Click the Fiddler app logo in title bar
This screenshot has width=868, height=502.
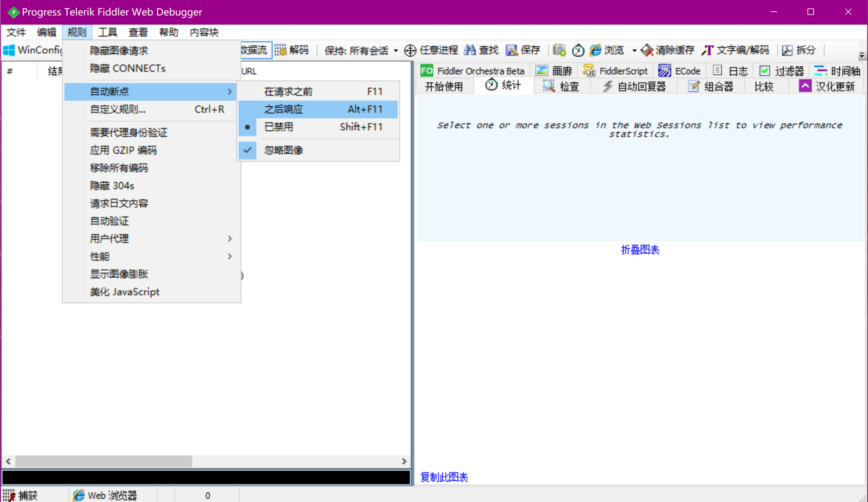[13, 12]
